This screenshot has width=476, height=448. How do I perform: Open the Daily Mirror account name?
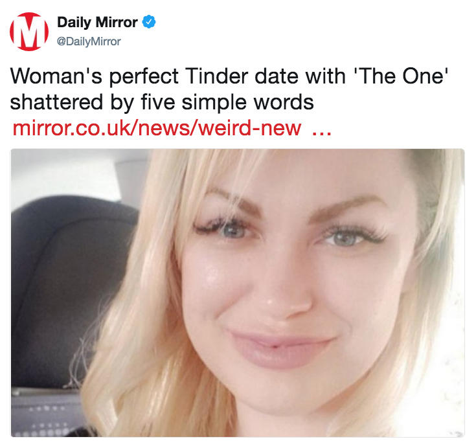[97, 23]
